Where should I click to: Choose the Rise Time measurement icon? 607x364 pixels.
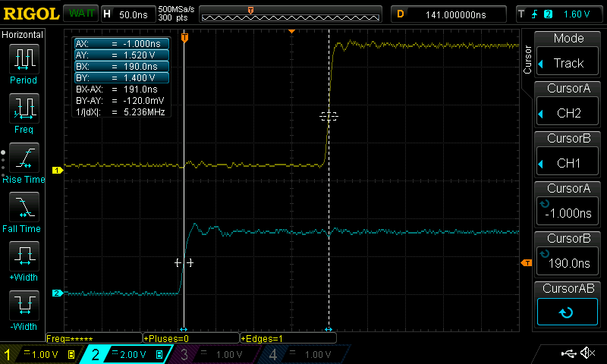(24, 158)
